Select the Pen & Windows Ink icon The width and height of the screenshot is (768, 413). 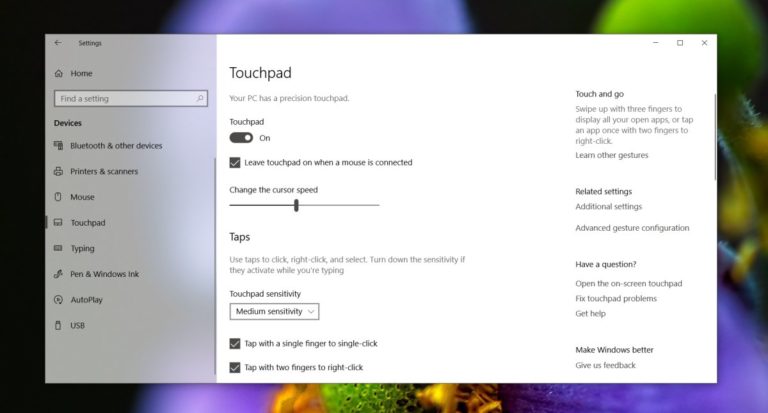pos(58,274)
